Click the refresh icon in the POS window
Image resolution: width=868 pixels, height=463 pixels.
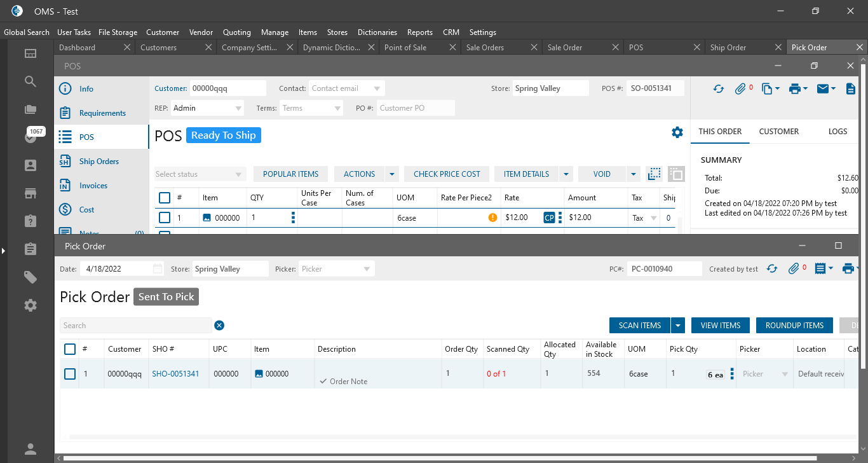pos(719,89)
